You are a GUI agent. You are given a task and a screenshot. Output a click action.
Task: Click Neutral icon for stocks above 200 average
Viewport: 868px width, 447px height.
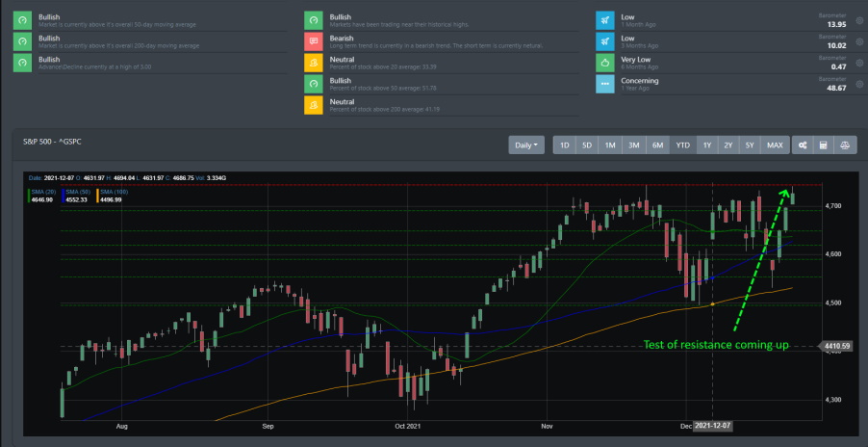pyautogui.click(x=314, y=105)
